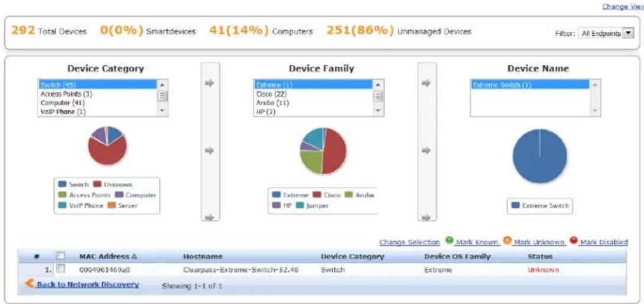Click the 251(86%) Unmanaged Devices figure
This screenshot has height=304, width=644.
(x=399, y=31)
